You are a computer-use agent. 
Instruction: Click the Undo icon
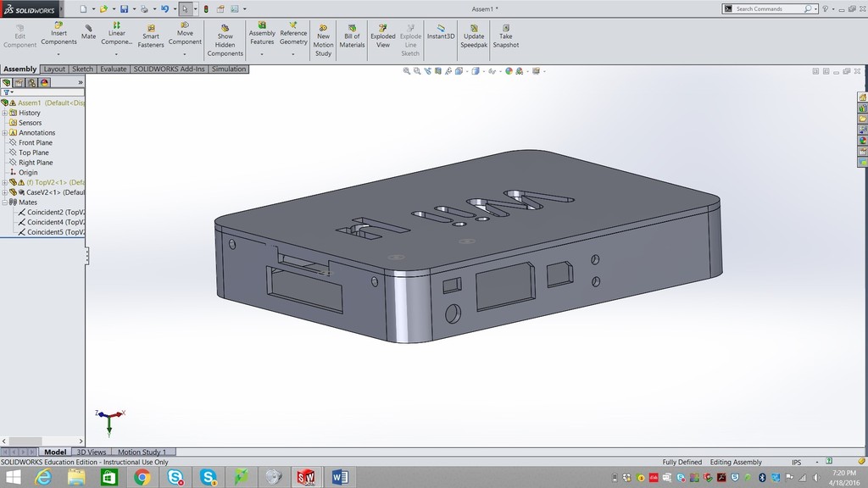(x=164, y=8)
